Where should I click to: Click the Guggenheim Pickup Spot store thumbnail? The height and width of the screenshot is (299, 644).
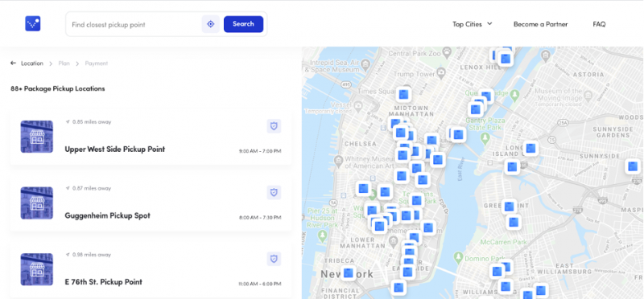[x=37, y=203]
